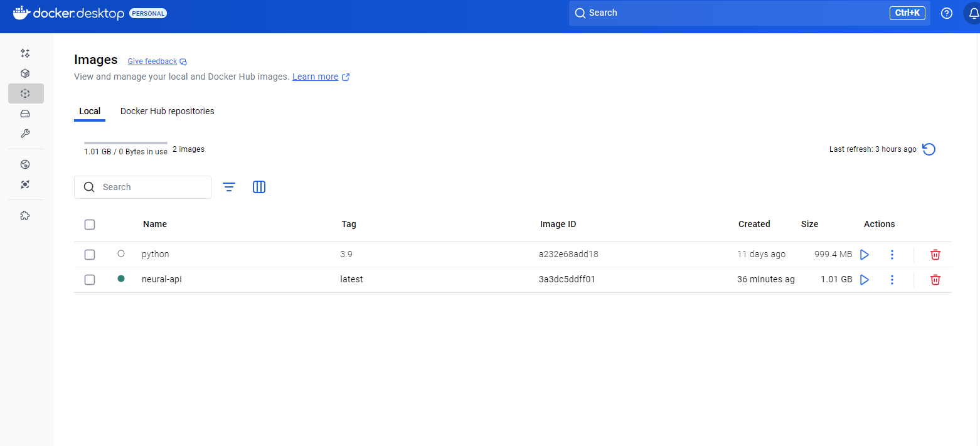
Task: Delete the neural-api image with trash icon
Action: (x=935, y=280)
